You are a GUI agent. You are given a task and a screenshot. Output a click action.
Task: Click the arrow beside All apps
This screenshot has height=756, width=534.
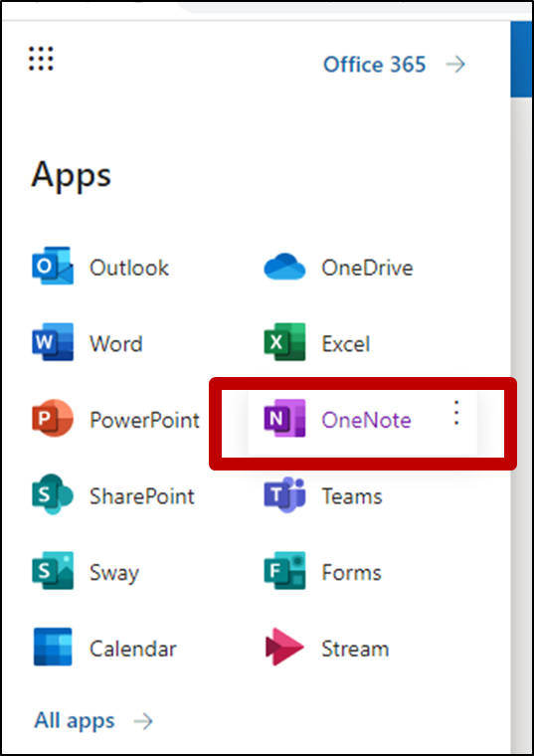143,721
